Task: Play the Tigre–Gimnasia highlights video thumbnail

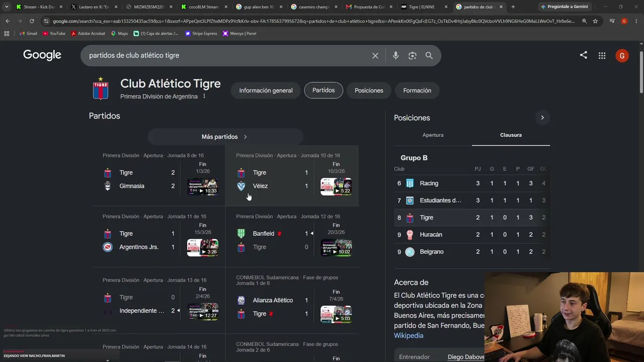Action: click(203, 187)
